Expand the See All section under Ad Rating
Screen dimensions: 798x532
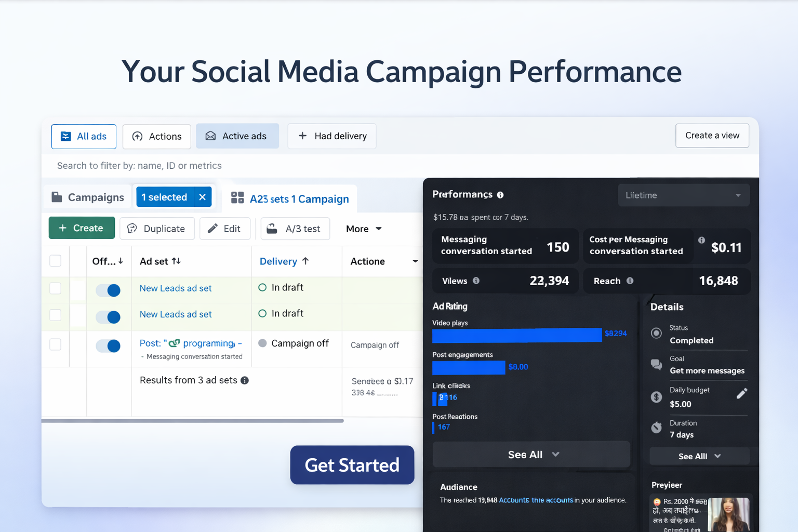(531, 454)
